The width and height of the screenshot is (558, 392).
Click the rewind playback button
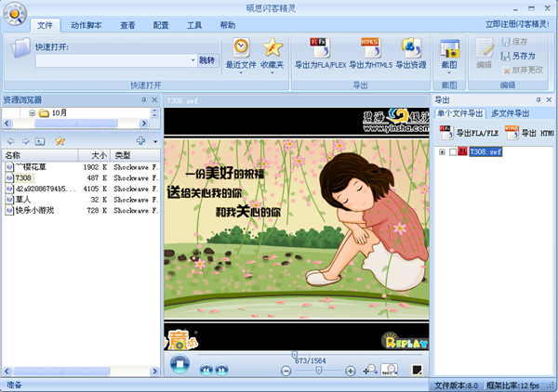coord(206,371)
